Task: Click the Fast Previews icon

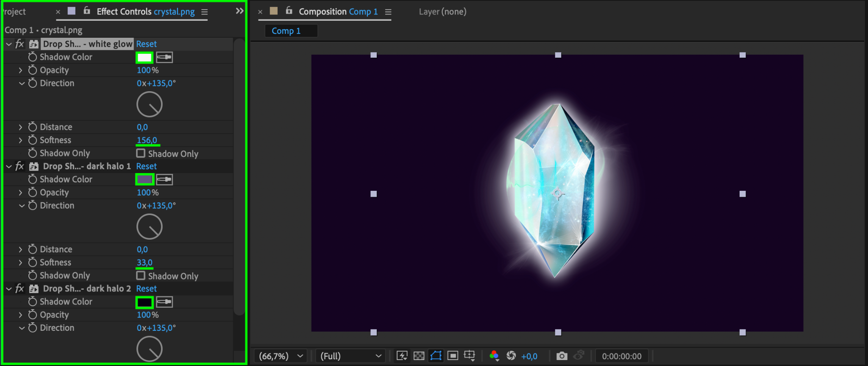Action: point(402,356)
